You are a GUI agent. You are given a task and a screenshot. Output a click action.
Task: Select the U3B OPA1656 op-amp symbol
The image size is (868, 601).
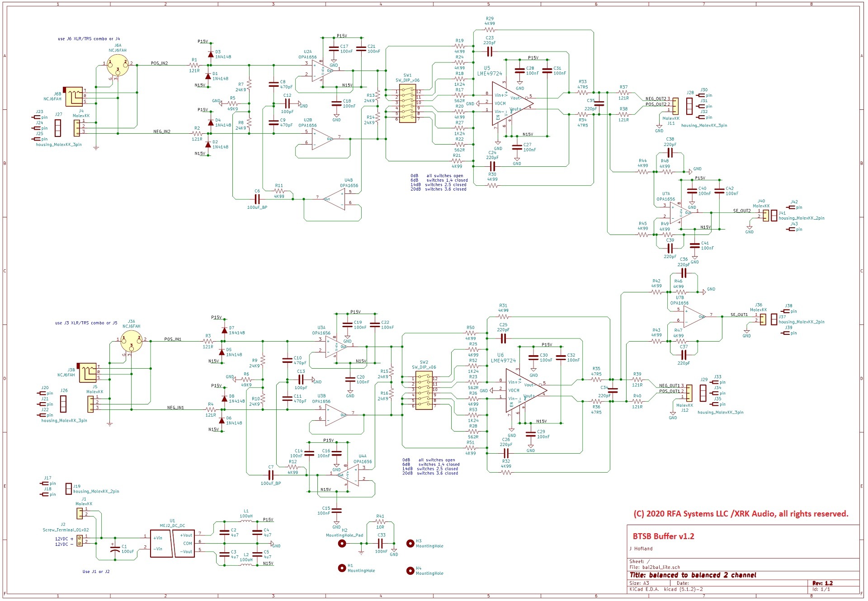tap(336, 415)
